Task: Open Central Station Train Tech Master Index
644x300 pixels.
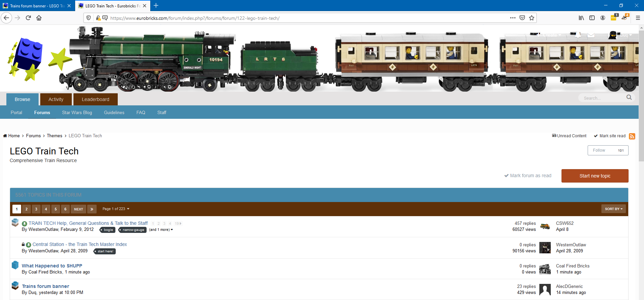Action: point(80,244)
